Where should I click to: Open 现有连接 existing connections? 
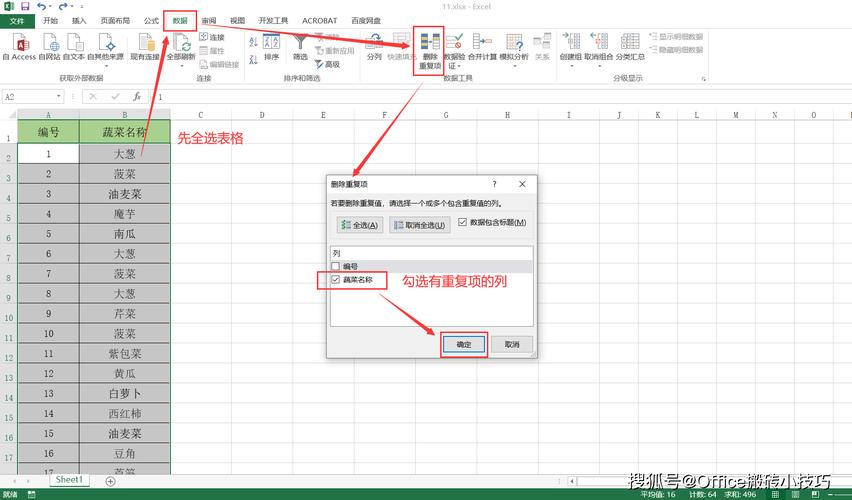coord(145,46)
